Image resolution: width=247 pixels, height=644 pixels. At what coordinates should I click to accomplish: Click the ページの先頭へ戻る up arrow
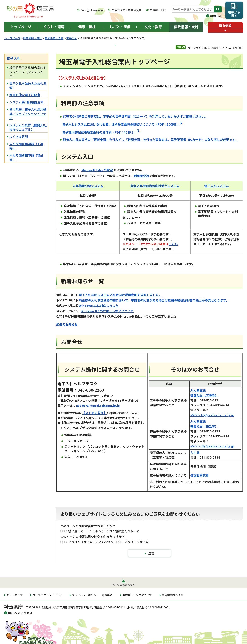123,581
